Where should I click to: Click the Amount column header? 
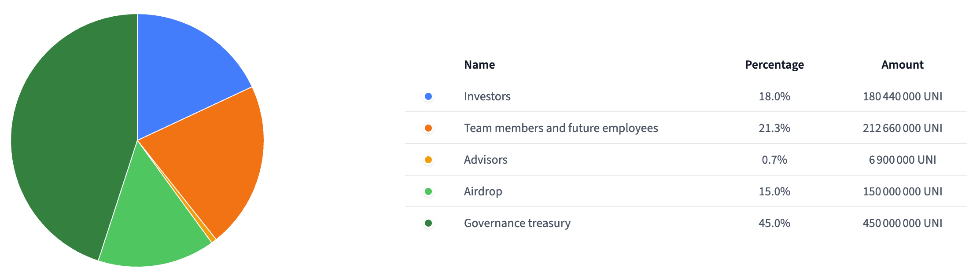(x=902, y=65)
